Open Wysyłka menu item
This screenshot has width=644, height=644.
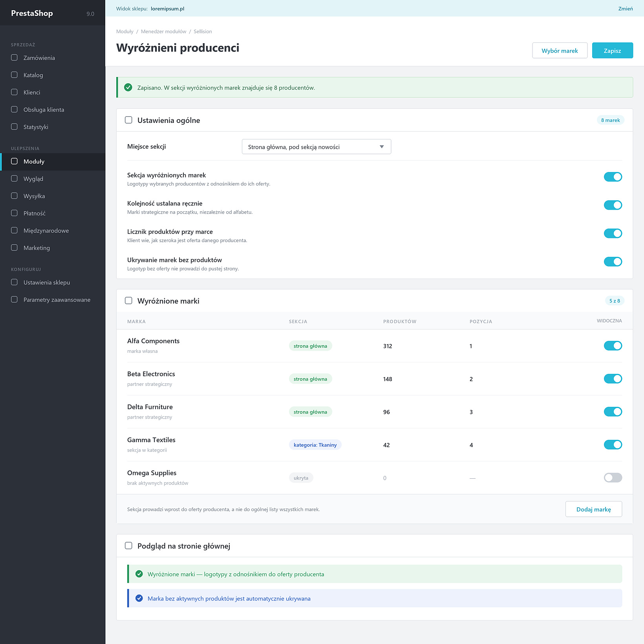point(53,196)
